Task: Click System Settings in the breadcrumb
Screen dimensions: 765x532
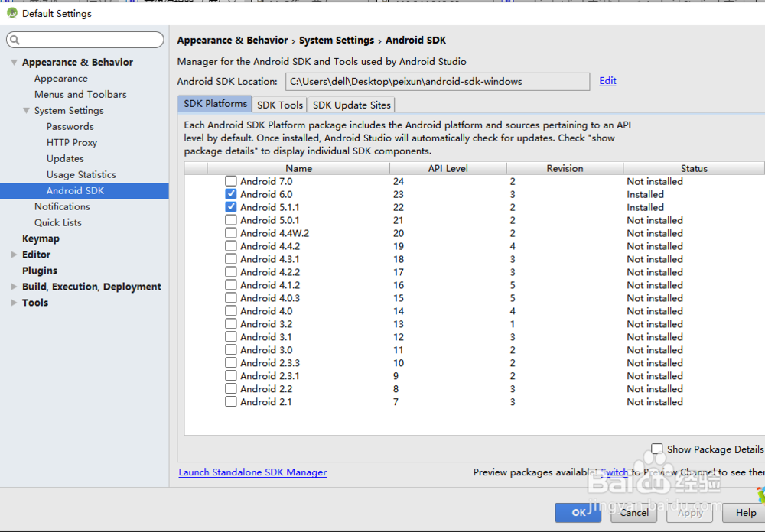Action: pos(337,41)
